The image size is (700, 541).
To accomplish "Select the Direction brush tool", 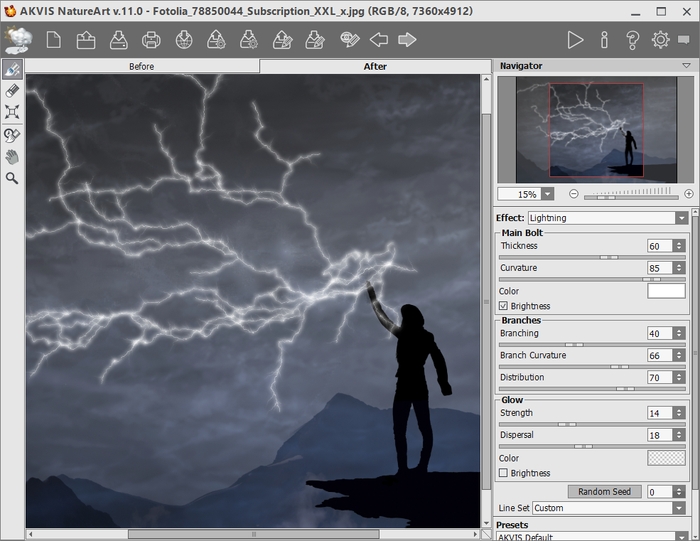I will [x=12, y=69].
